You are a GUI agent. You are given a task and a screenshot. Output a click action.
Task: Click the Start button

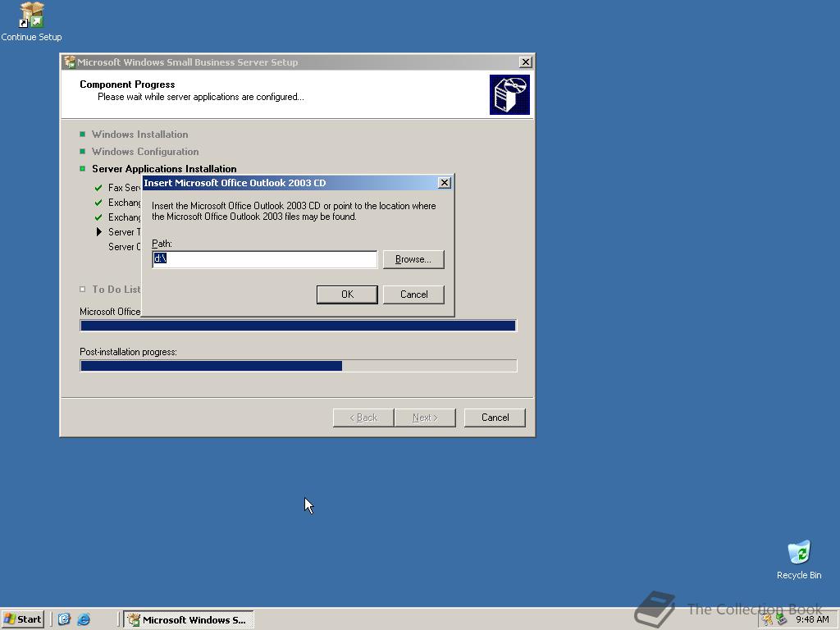pyautogui.click(x=22, y=619)
